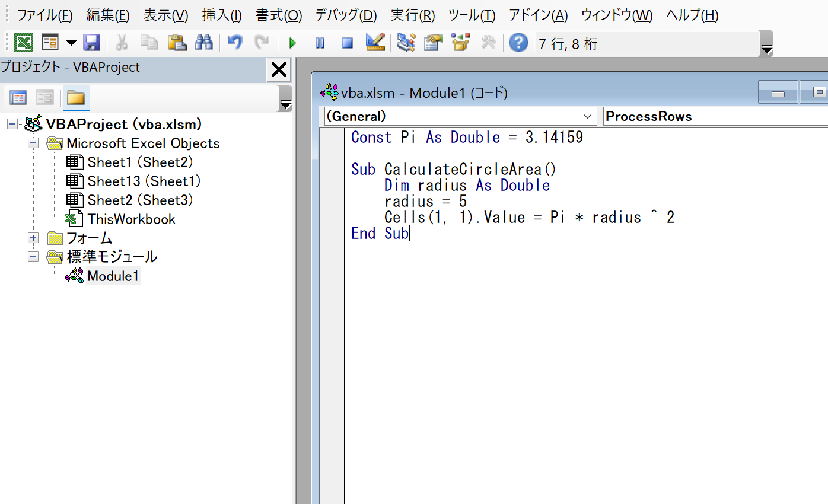828x504 pixels.
Task: Select View Code in the Project Explorer toolbar
Action: click(x=18, y=97)
